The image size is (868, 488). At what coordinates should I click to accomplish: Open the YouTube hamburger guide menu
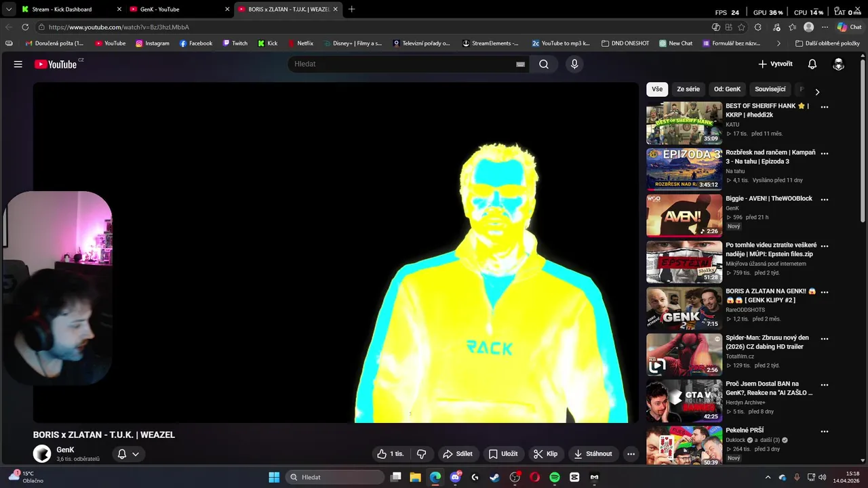pos(18,64)
